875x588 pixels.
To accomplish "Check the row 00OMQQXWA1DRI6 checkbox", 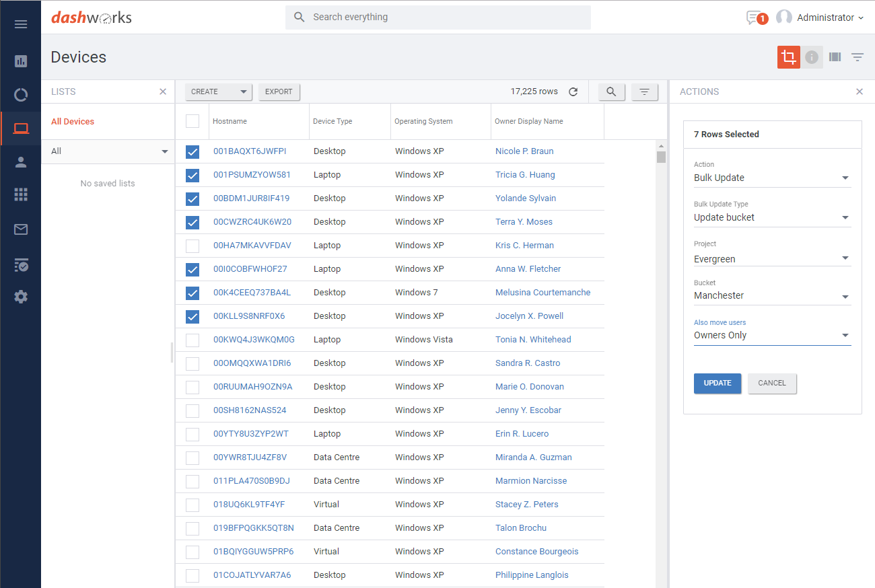I will pyautogui.click(x=193, y=363).
